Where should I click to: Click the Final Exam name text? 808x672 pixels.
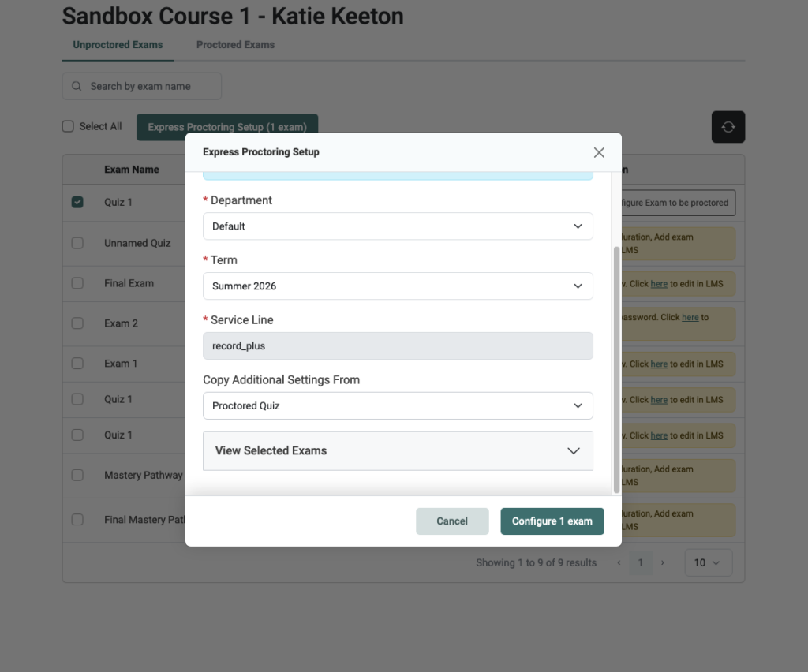(x=129, y=283)
